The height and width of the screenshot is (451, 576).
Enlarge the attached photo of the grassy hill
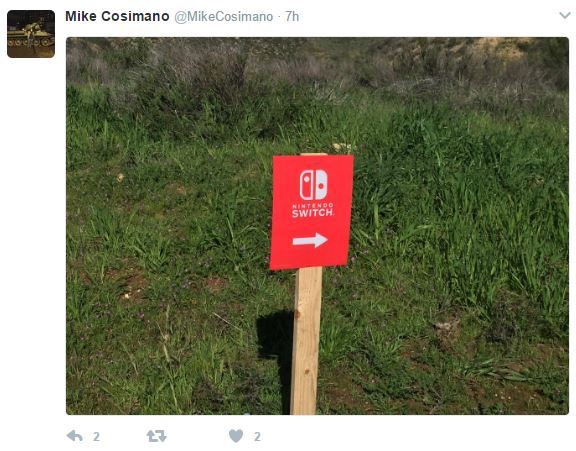tap(317, 226)
